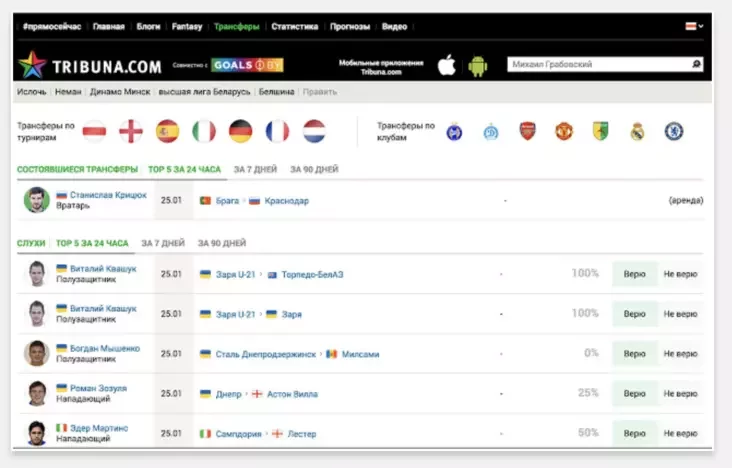The image size is (732, 468).
Task: Select England flag tournament transfers
Action: pyautogui.click(x=131, y=131)
